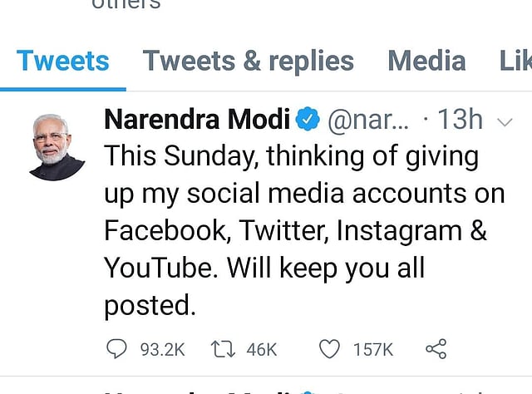Click the reply speech bubble icon
532x394 pixels.
coord(116,350)
